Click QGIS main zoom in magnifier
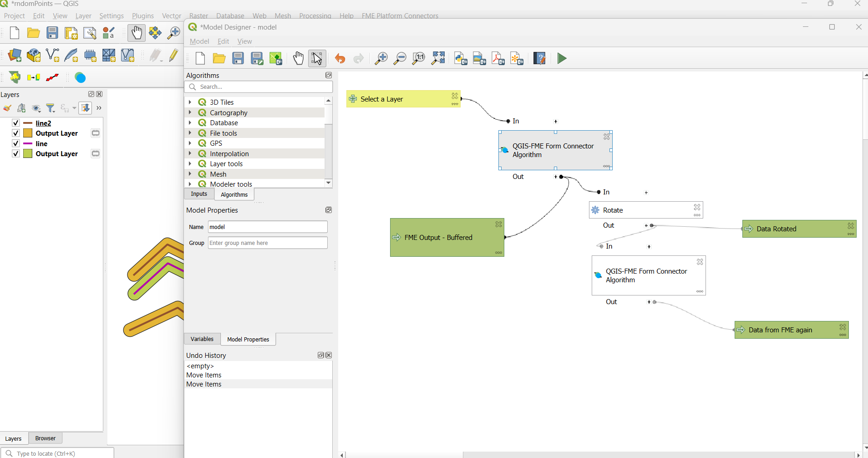Viewport: 868px width, 458px height. 174,33
